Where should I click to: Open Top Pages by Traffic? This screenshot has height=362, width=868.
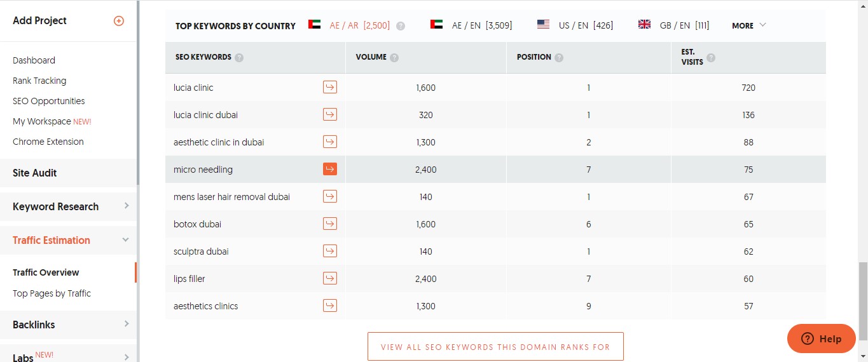[x=52, y=293]
